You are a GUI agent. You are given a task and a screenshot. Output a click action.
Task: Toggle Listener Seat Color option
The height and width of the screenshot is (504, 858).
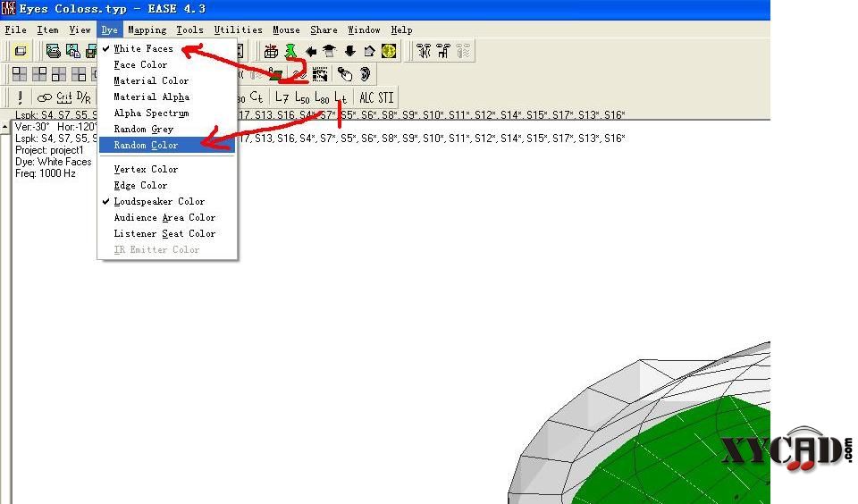point(167,233)
